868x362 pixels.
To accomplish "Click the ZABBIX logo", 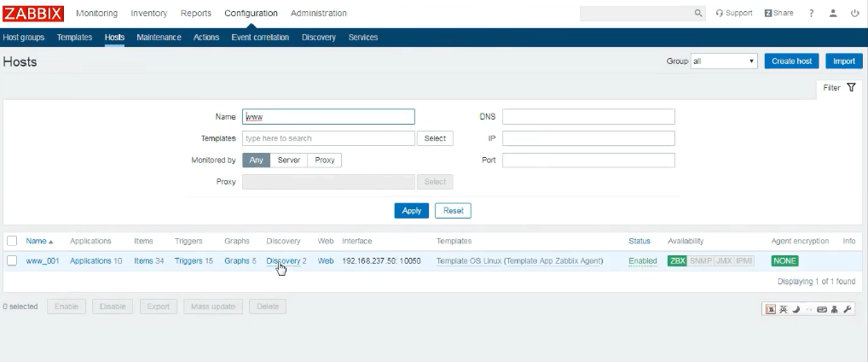I will click(x=33, y=14).
